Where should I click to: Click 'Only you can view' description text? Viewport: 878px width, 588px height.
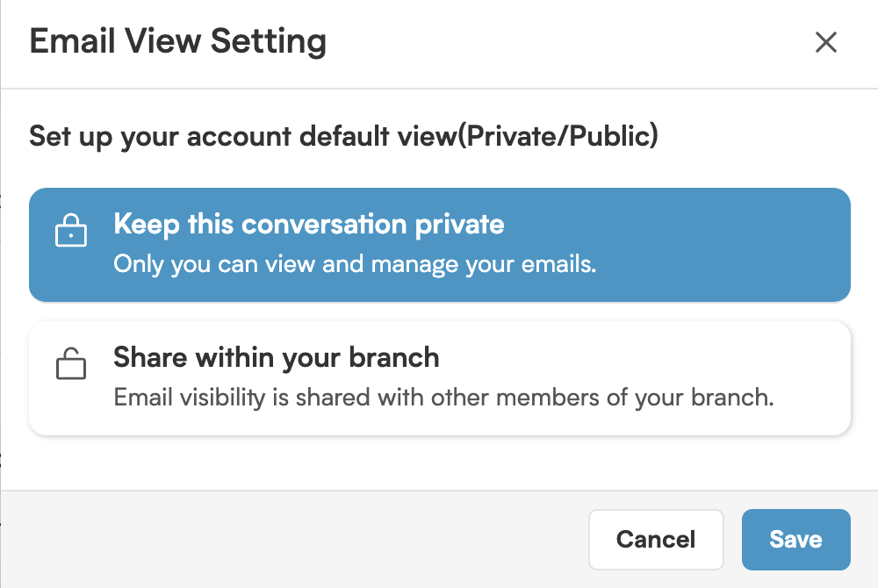(x=355, y=264)
